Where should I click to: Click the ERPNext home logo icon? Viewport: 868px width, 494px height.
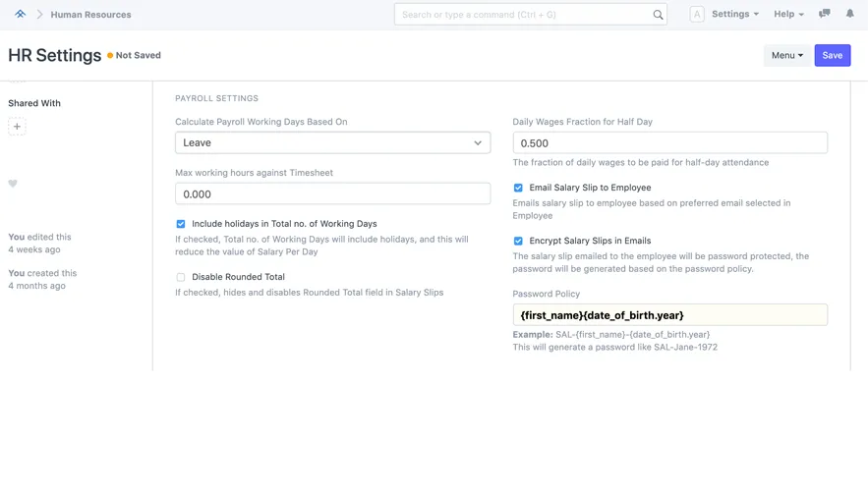click(x=20, y=14)
